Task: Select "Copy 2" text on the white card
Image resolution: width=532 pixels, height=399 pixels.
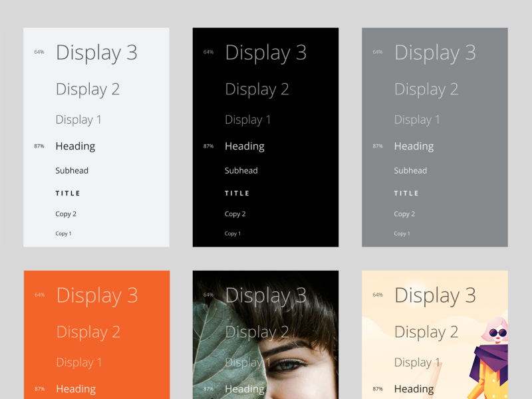Action: pyautogui.click(x=66, y=213)
